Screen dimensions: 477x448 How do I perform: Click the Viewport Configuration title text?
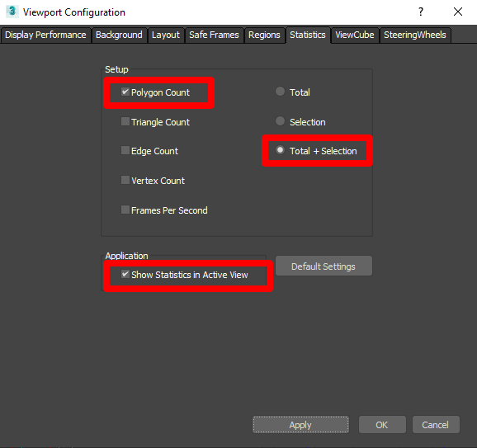pos(74,12)
